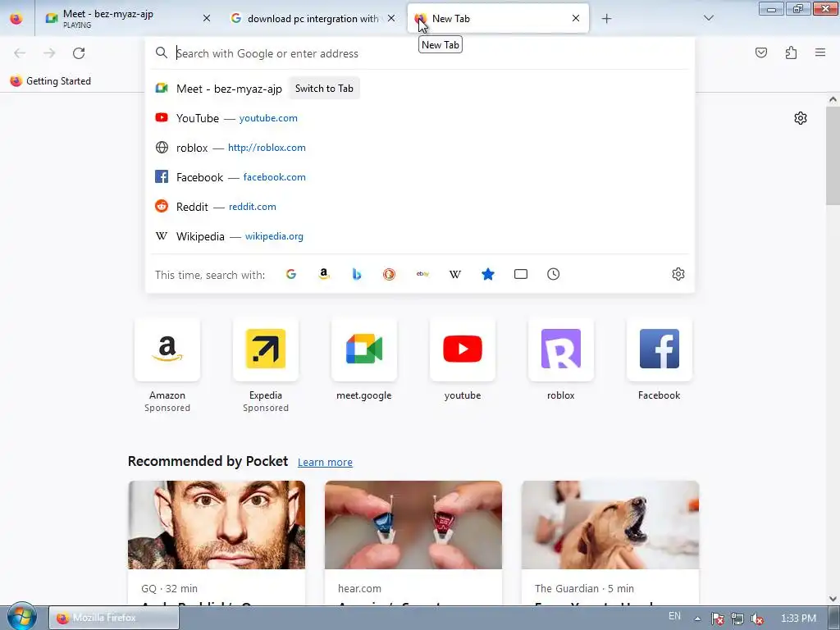Viewport: 840px width, 630px height.
Task: Click the Switch to Tab button
Action: (x=324, y=89)
